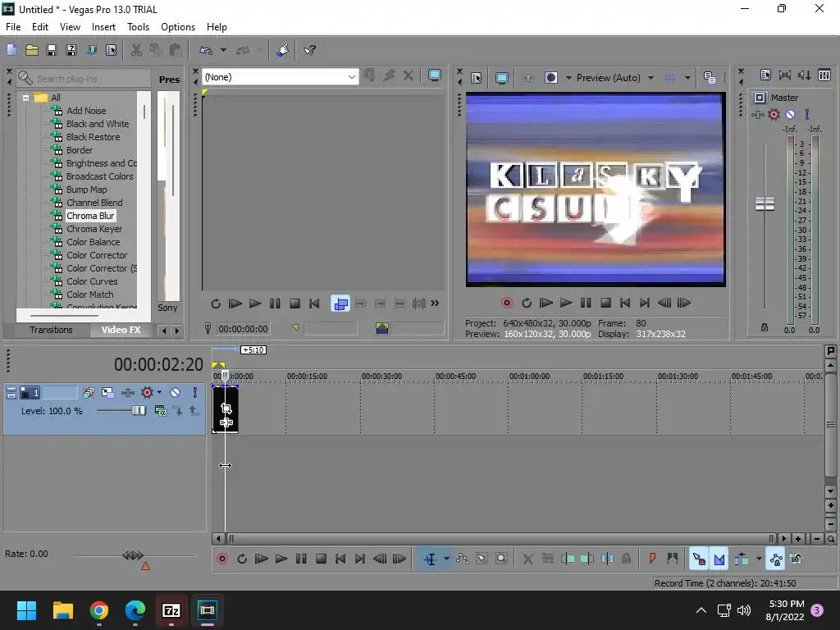Image resolution: width=840 pixels, height=630 pixels.
Task: Open the View menu
Action: pyautogui.click(x=70, y=27)
